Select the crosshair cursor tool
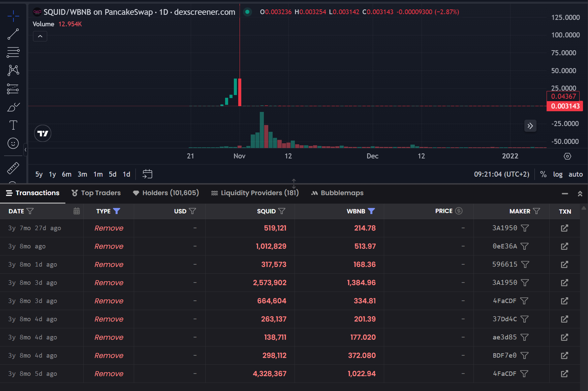 [x=13, y=16]
